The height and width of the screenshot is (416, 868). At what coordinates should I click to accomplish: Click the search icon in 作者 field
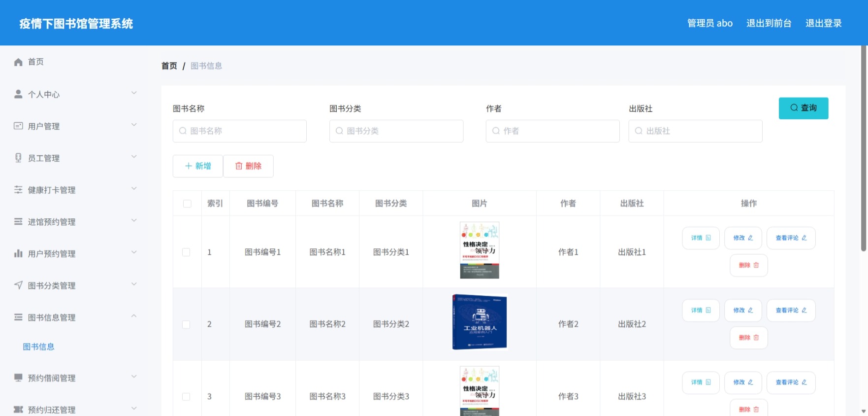point(496,131)
